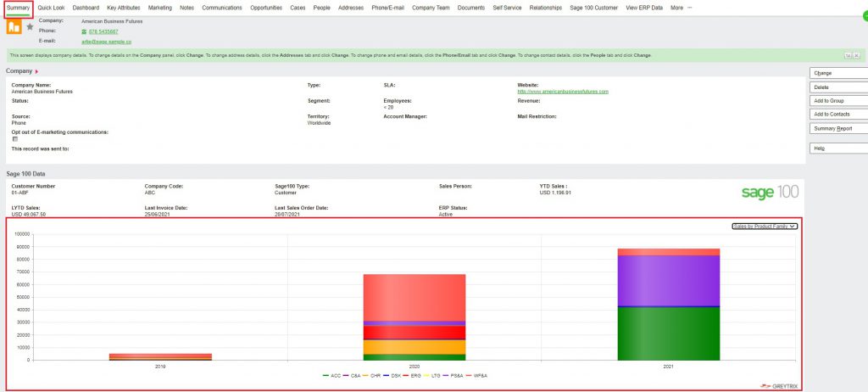The width and height of the screenshot is (868, 392).
Task: Open the Relationships tab
Action: coord(545,8)
